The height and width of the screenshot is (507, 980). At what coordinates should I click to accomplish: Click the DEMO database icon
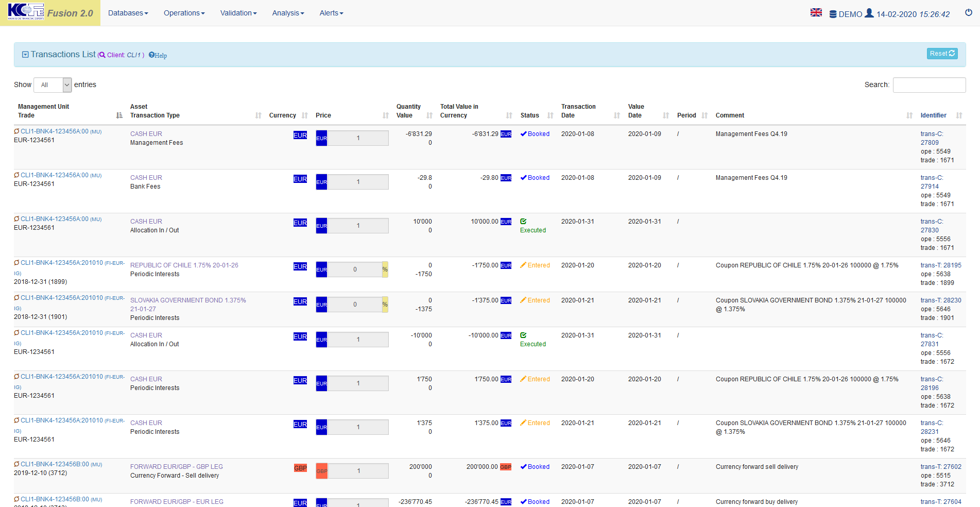pyautogui.click(x=833, y=14)
